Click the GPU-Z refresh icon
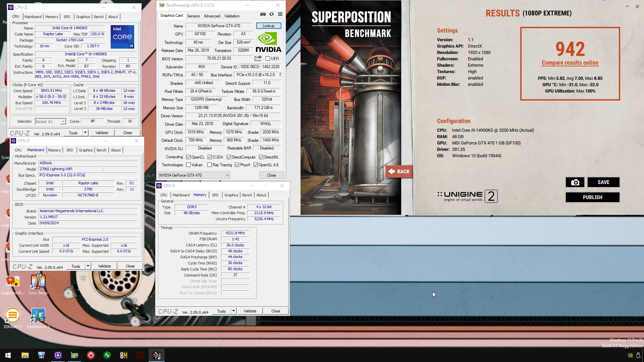644x362 pixels. pos(271,14)
